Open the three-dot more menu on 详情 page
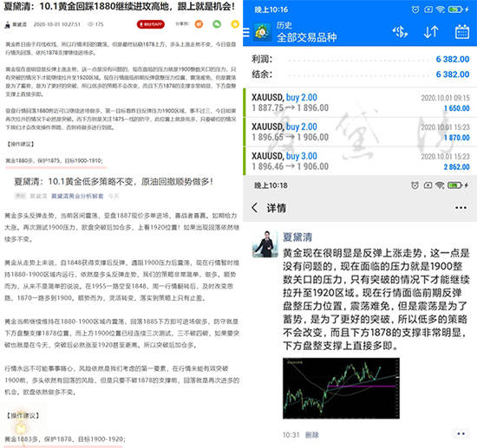 [x=461, y=208]
